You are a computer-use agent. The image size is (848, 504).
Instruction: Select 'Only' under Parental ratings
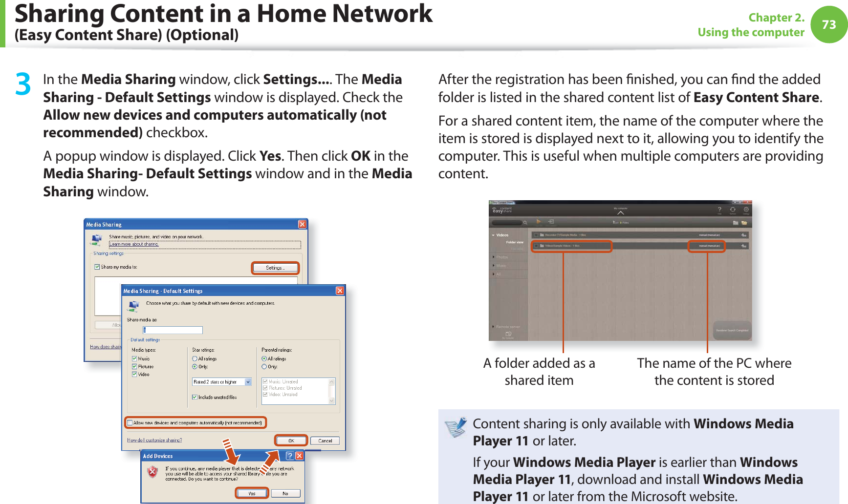tap(264, 366)
